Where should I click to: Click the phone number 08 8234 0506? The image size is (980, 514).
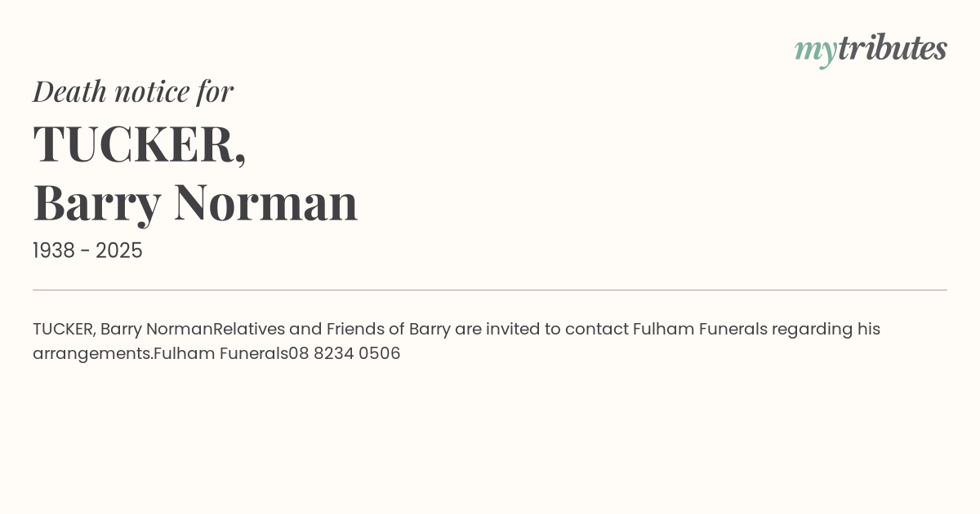coord(345,354)
